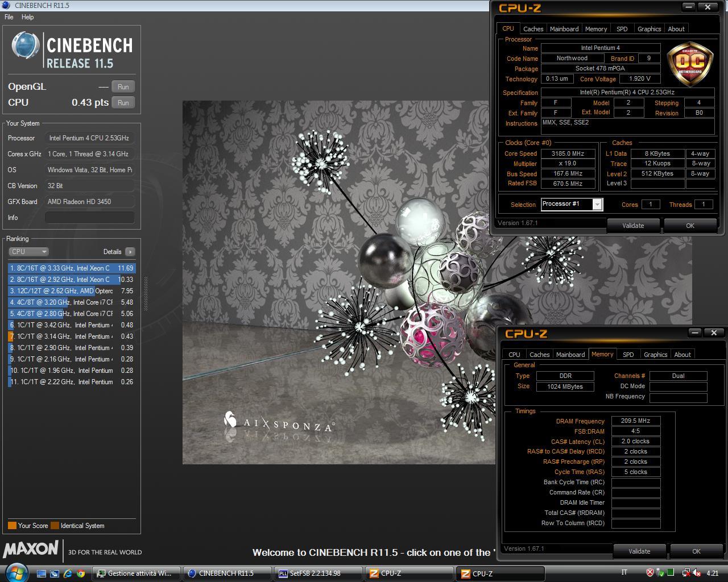Open Graphics tab in bottom CPU-Z window
728x582 pixels.
tap(655, 354)
